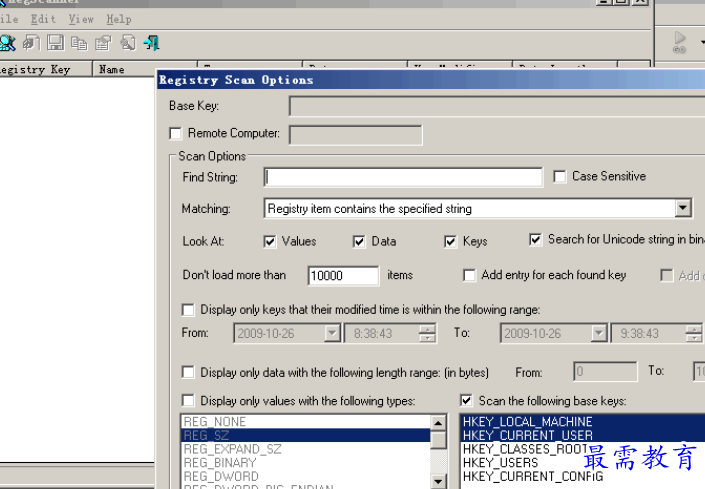
Task: Click the types list scrollbar thumb
Action: (438, 440)
